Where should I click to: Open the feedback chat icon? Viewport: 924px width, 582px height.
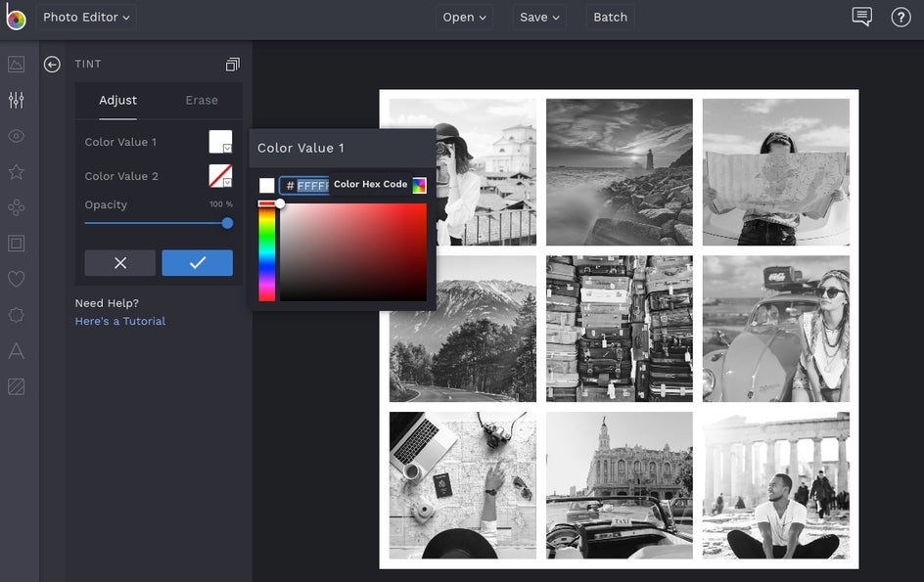tap(861, 17)
